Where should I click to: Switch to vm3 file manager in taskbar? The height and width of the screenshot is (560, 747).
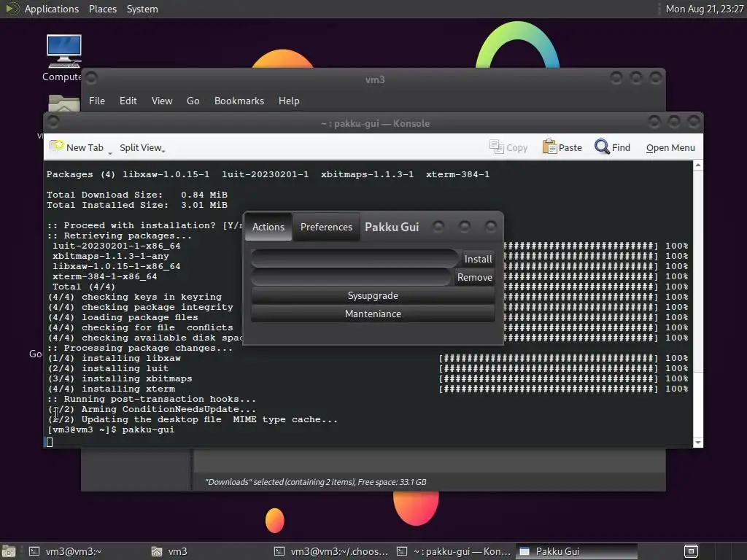[177, 551]
